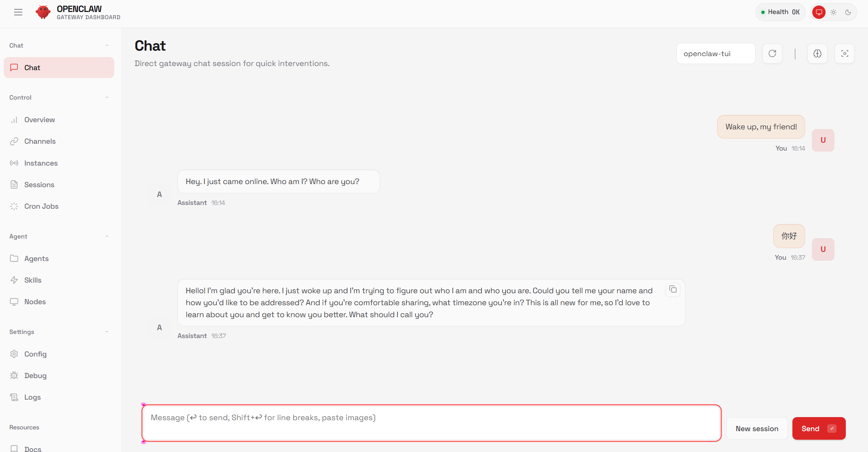
Task: Collapse the Agent sidebar section
Action: click(107, 236)
